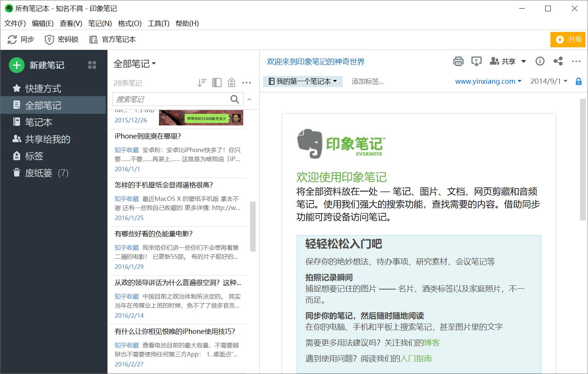Image resolution: width=588 pixels, height=374 pixels.
Task: Open the note info icon
Action: (540, 61)
